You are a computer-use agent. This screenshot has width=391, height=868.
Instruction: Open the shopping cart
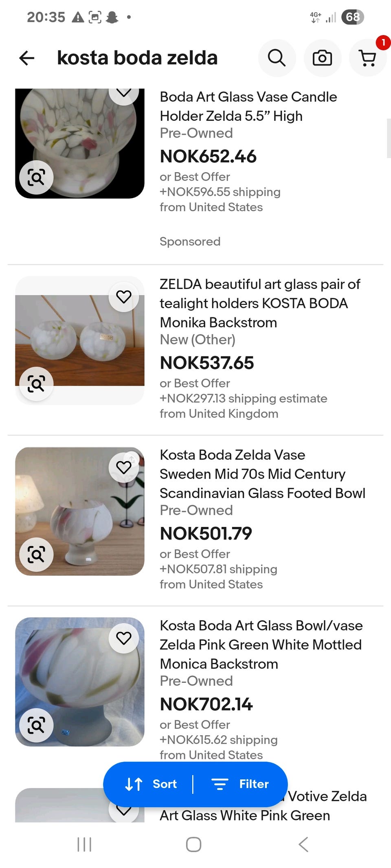coord(368,58)
